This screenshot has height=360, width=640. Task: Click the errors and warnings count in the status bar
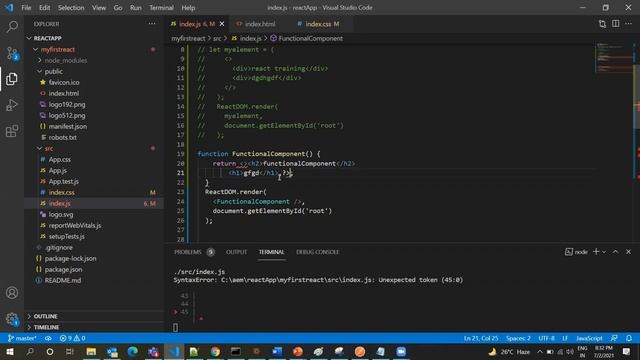tap(72, 338)
